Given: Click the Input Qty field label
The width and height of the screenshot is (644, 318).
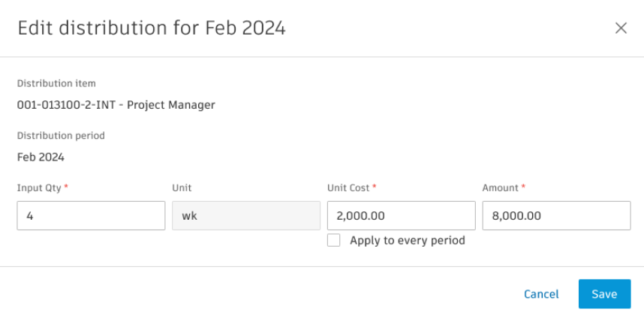Looking at the screenshot, I should (x=40, y=187).
